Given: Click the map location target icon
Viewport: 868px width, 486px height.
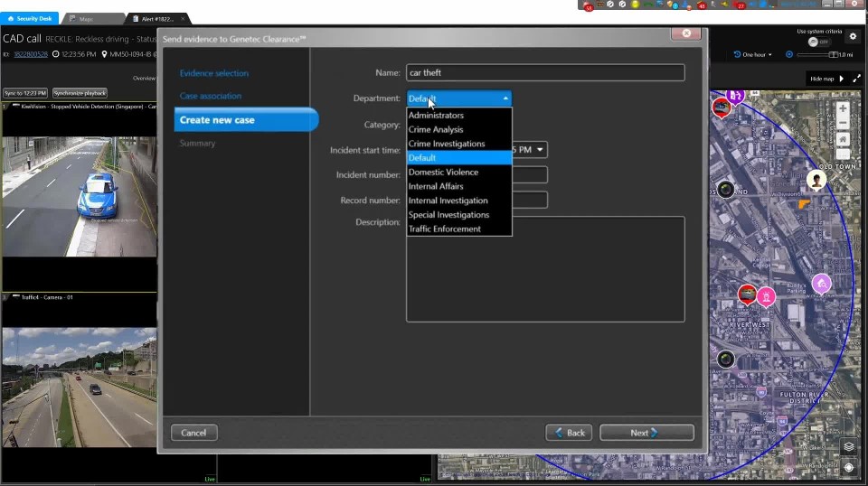Looking at the screenshot, I should [x=849, y=467].
